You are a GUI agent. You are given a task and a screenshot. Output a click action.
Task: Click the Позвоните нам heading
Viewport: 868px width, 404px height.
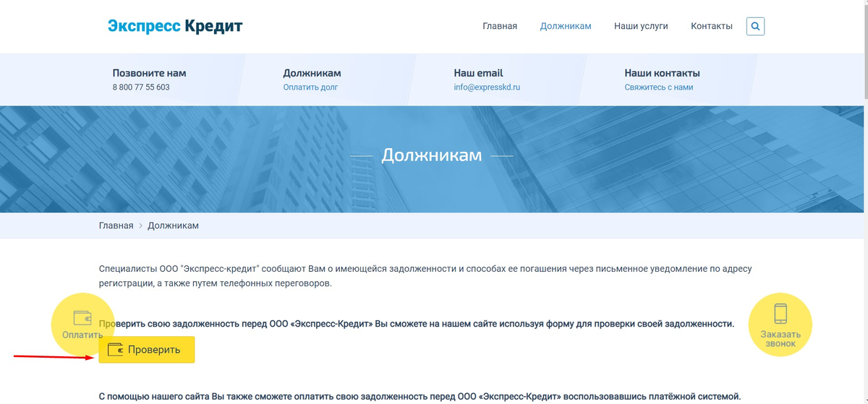(149, 73)
